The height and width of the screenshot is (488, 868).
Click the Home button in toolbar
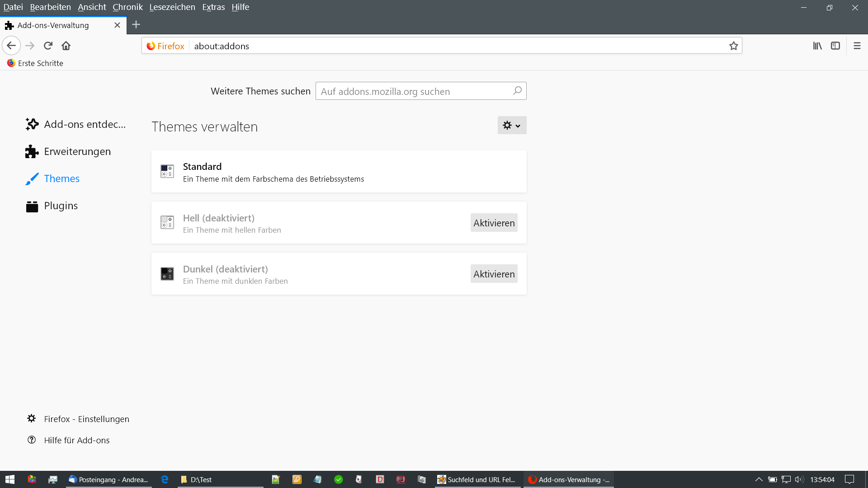[x=66, y=46]
